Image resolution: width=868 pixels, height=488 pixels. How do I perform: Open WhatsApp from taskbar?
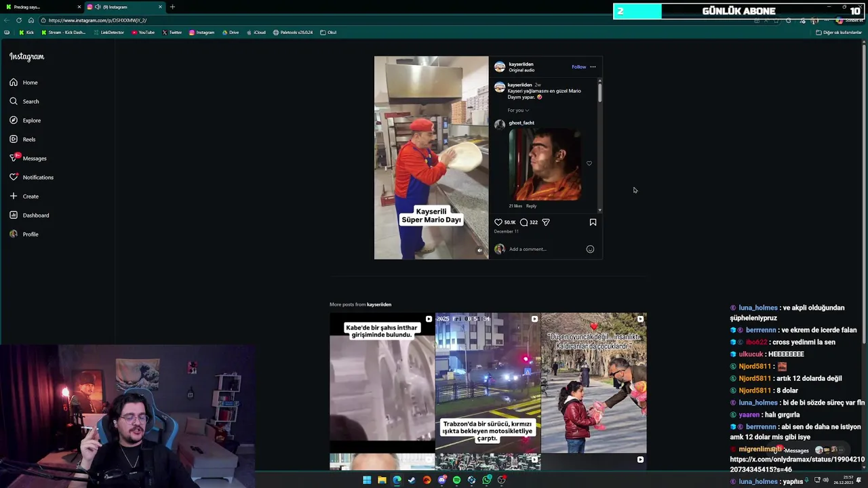click(x=487, y=480)
